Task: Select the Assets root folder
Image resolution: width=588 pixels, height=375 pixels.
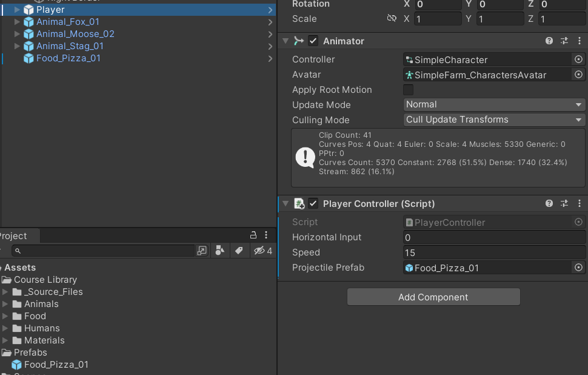Action: pyautogui.click(x=20, y=268)
